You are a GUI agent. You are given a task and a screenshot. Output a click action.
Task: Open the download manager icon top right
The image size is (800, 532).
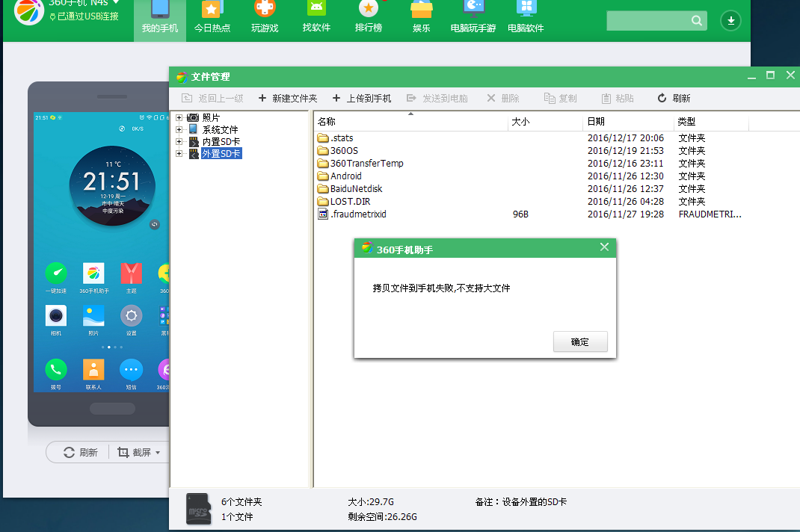point(730,21)
